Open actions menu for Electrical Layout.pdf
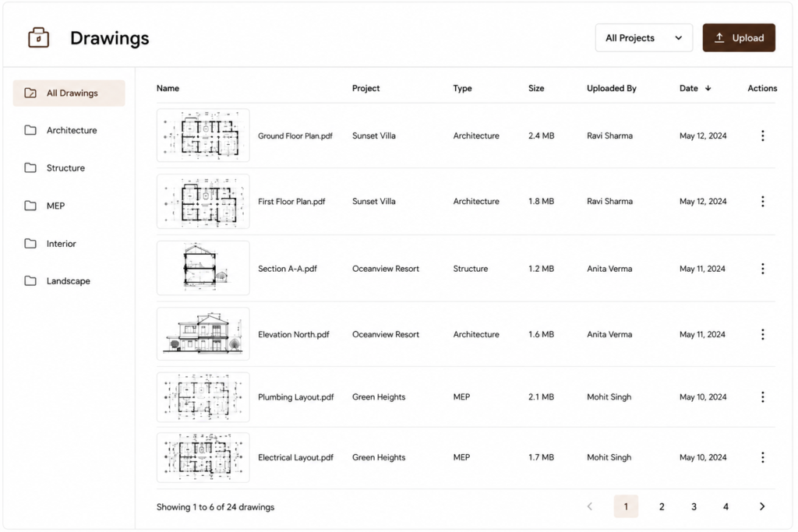798x532 pixels. tap(762, 457)
